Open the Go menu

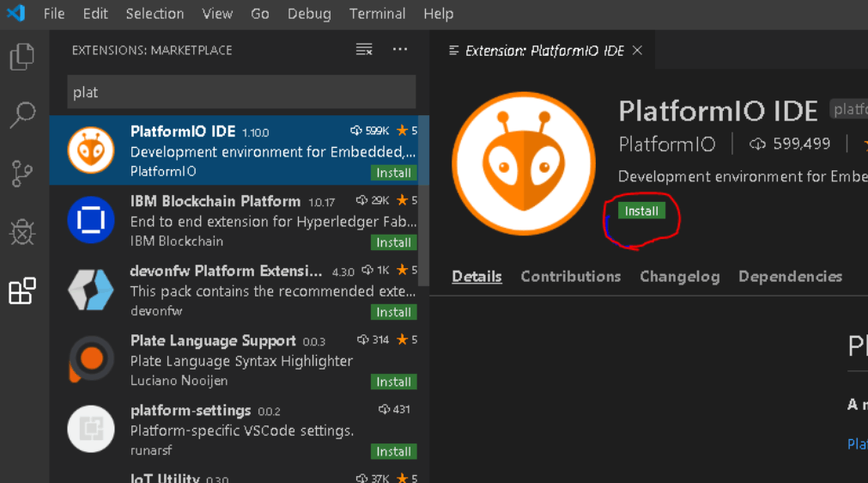pyautogui.click(x=259, y=13)
